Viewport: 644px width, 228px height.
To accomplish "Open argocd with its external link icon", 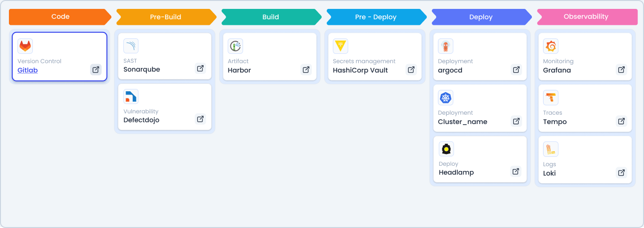I will [516, 70].
